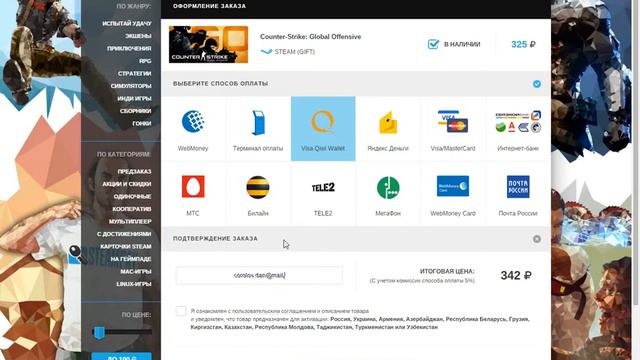Open the Предзаказ category
This screenshot has height=360, width=640.
[134, 171]
